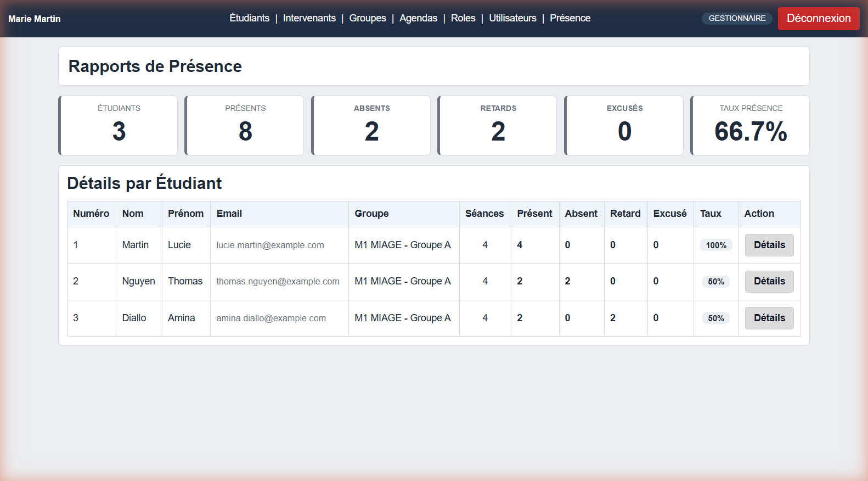Click the ABSENTS stat card

[x=371, y=126]
